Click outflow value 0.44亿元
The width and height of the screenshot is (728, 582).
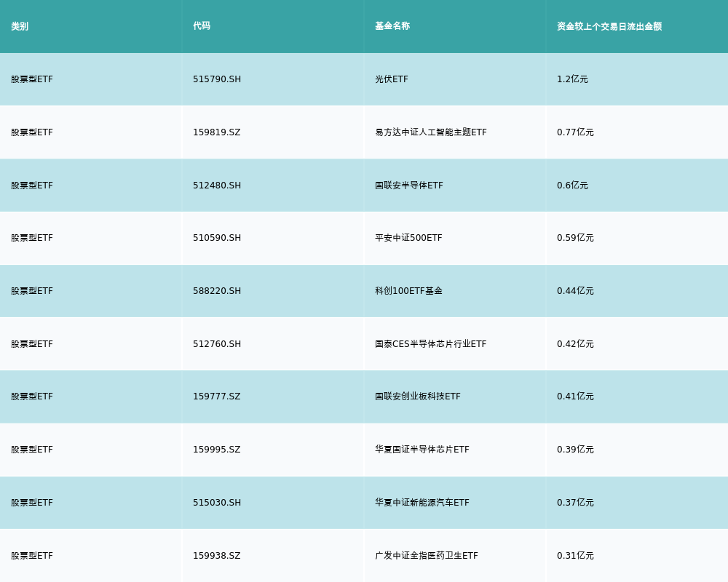tap(575, 291)
